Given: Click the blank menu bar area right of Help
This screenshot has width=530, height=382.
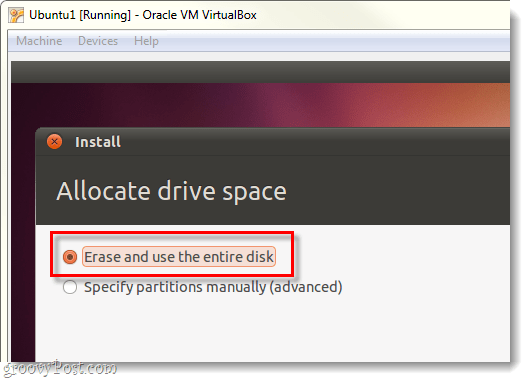Looking at the screenshot, I should [x=335, y=41].
